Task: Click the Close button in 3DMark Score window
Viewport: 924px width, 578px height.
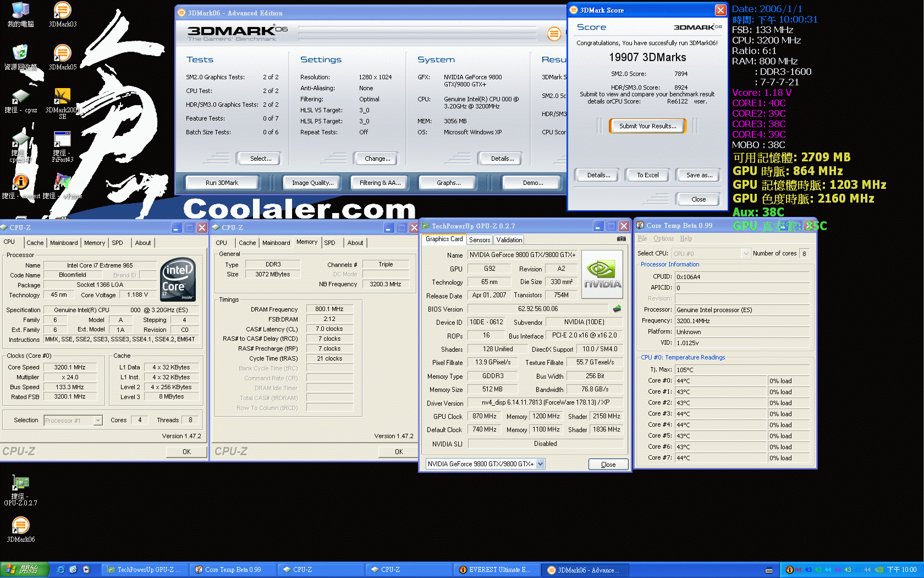Action: [698, 199]
